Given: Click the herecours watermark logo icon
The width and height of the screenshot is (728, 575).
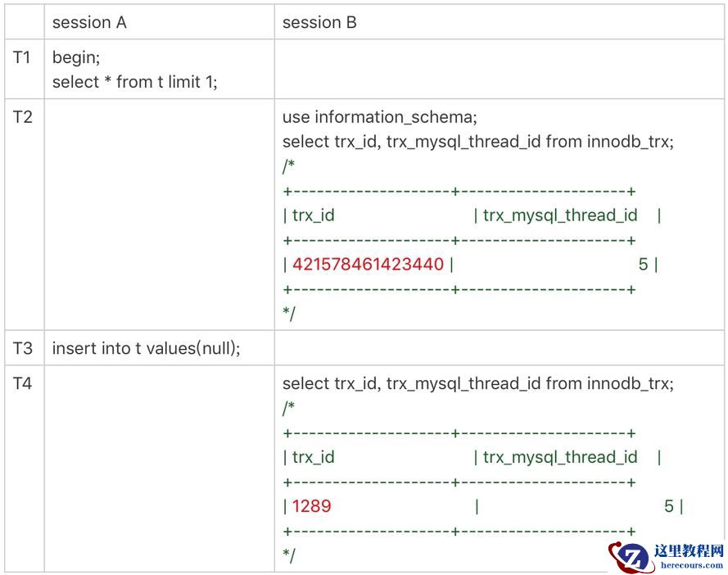Looking at the screenshot, I should [x=627, y=556].
